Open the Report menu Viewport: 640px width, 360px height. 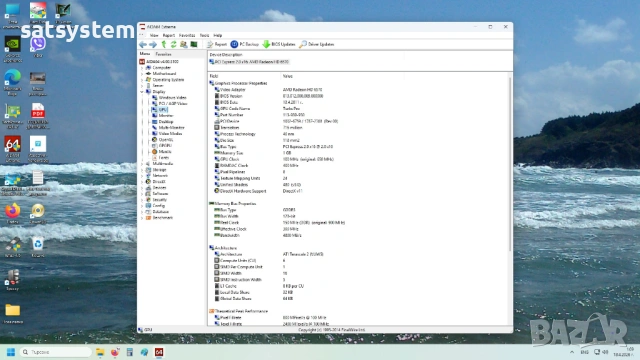tap(169, 36)
